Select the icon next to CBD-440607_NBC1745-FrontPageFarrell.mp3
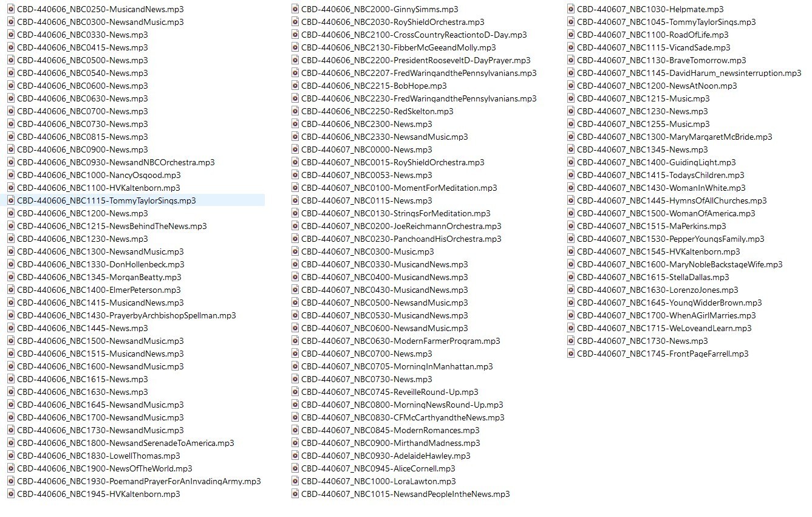 click(x=571, y=354)
